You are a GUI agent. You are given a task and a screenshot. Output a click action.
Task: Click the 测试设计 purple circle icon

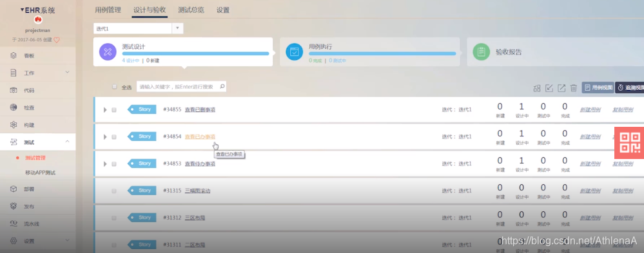[x=108, y=52]
